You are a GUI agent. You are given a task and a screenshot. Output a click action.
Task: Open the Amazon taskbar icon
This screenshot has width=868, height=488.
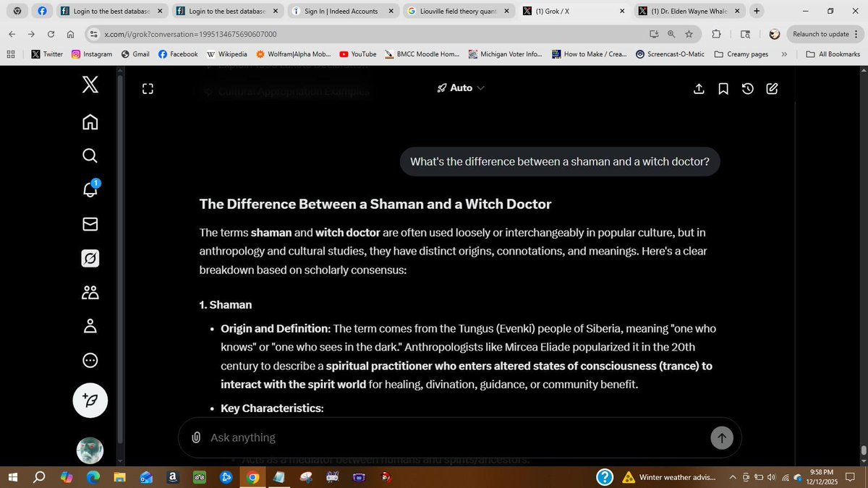click(x=173, y=477)
